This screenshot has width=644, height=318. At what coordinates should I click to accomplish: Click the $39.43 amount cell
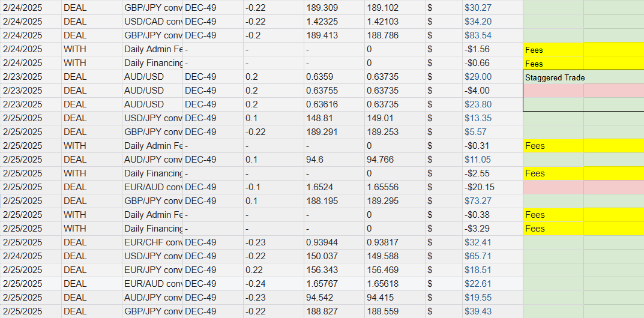(x=478, y=311)
